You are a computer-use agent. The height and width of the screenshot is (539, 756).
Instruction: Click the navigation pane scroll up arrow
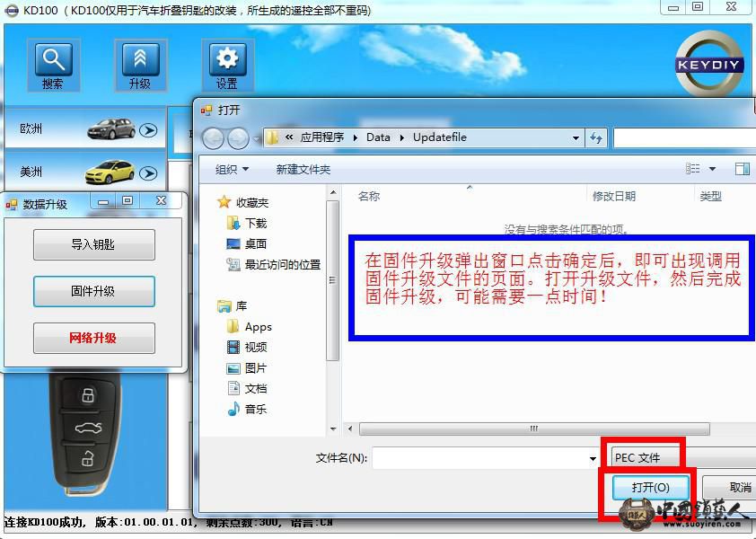333,193
